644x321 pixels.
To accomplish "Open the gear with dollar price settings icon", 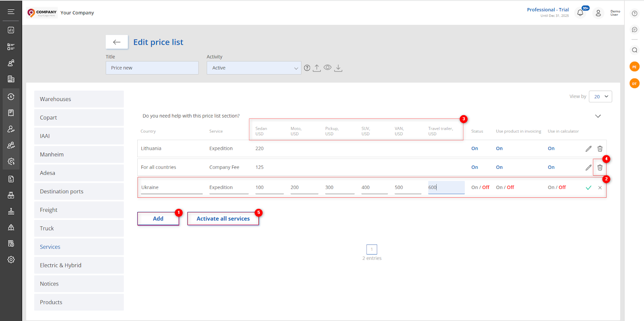I will (11, 161).
